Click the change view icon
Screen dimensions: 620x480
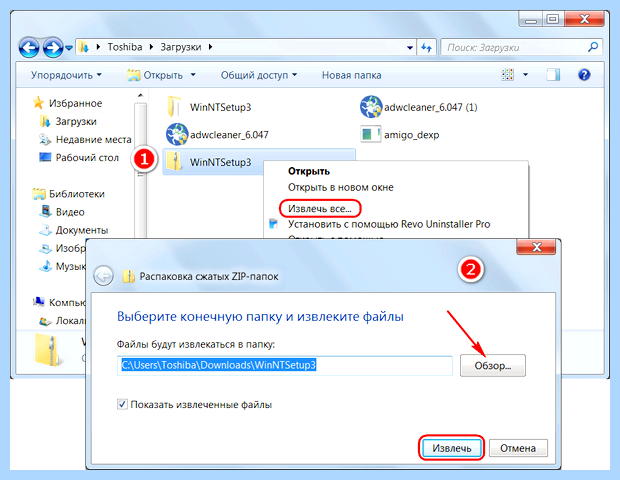coord(508,74)
